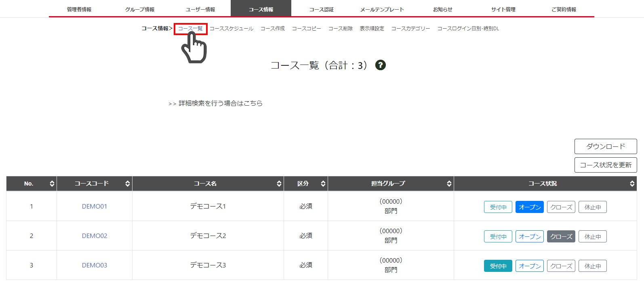The width and height of the screenshot is (644, 288).
Task: Open the ご契約情報 tab
Action: [564, 9]
